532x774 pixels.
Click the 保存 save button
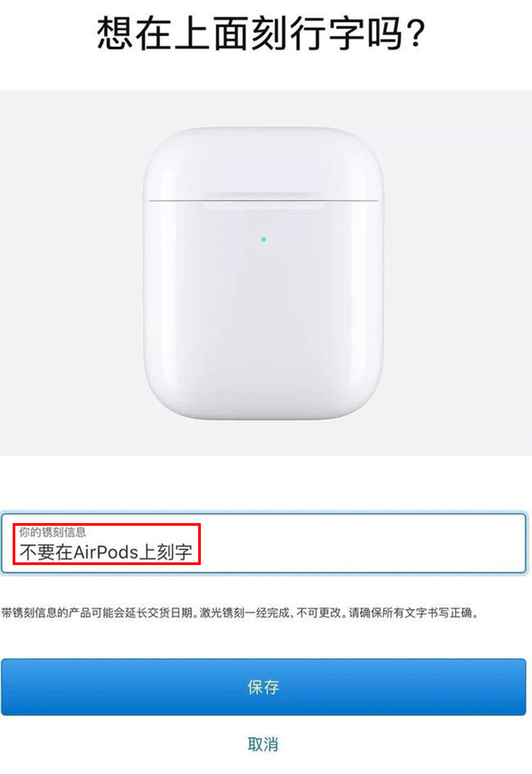click(263, 687)
